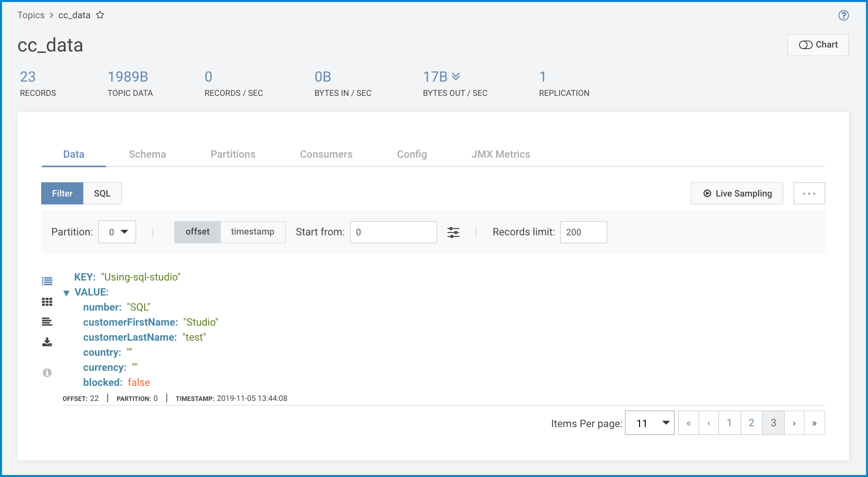Download the records using download icon
Image resolution: width=868 pixels, height=477 pixels.
click(x=47, y=342)
